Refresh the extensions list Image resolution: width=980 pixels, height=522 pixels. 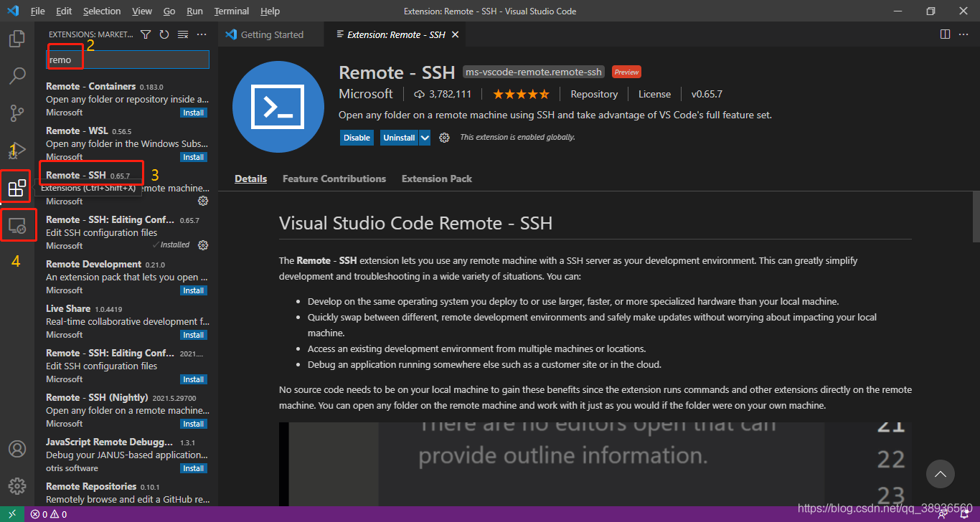[164, 34]
